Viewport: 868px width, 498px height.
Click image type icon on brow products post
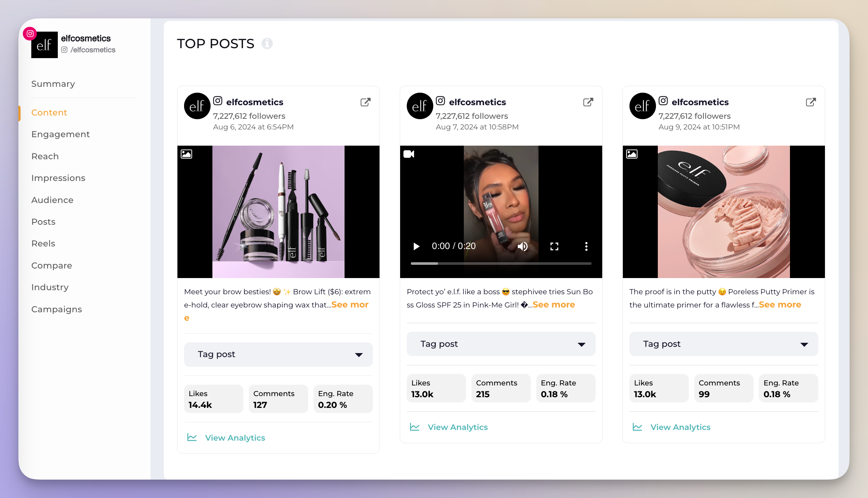[x=187, y=154]
